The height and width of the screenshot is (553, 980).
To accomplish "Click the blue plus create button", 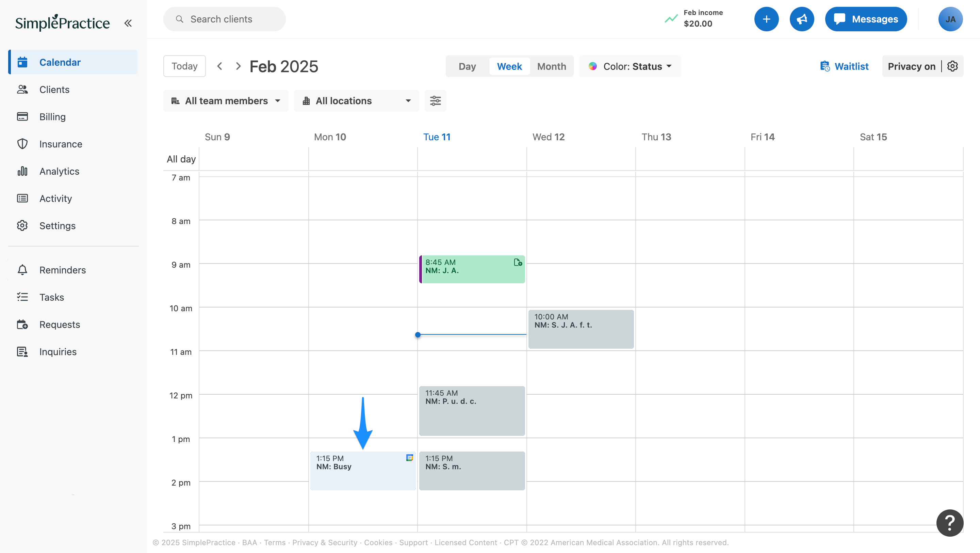I will [x=766, y=19].
